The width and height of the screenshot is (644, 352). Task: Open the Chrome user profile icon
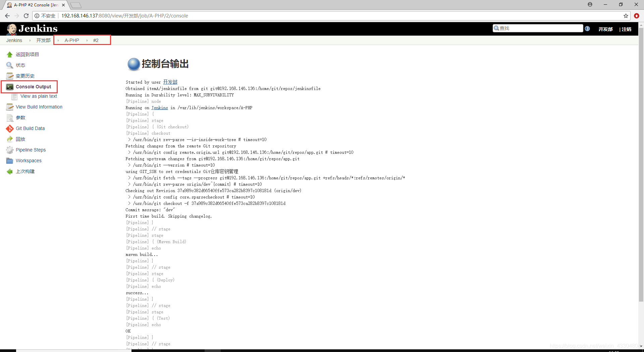pos(590,4)
